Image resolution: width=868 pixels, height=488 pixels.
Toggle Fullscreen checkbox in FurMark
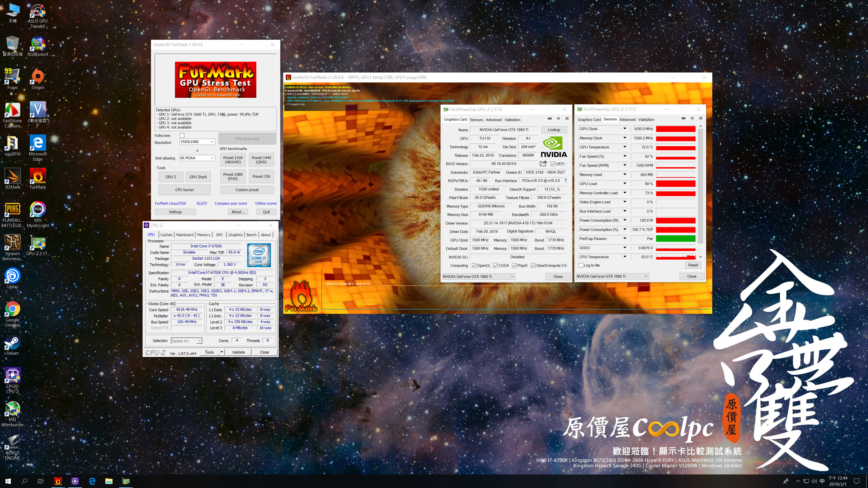click(x=182, y=136)
